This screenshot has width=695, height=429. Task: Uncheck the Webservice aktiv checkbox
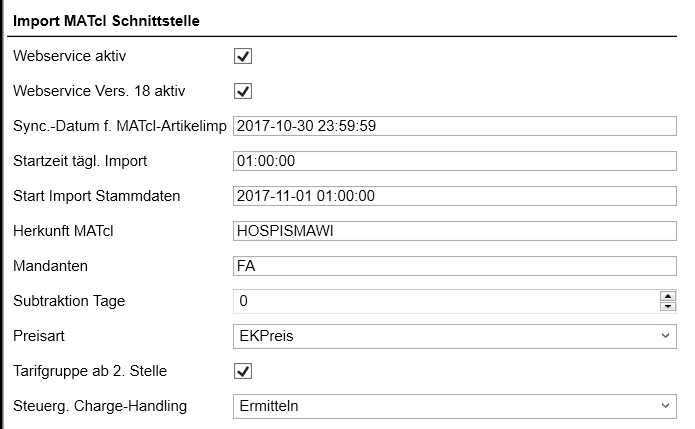point(242,56)
